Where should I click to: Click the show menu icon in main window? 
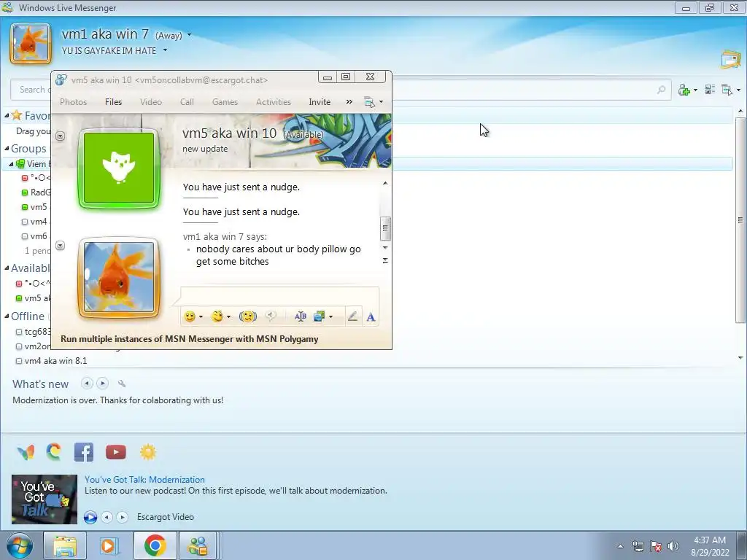(727, 90)
